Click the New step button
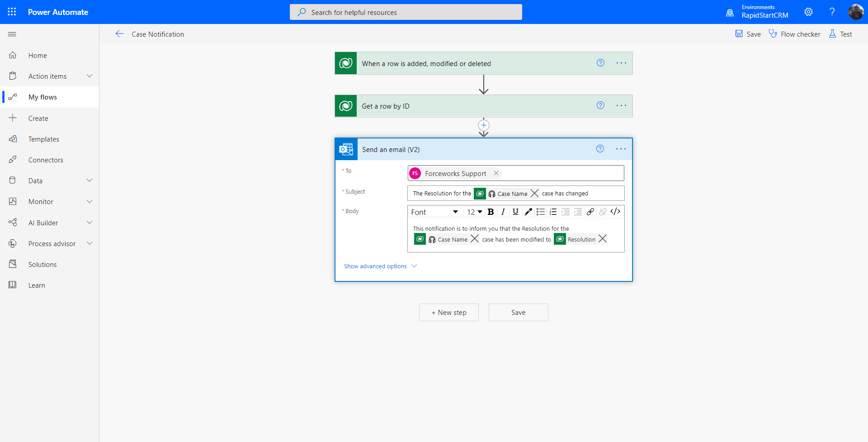The image size is (868, 442). [x=448, y=312]
